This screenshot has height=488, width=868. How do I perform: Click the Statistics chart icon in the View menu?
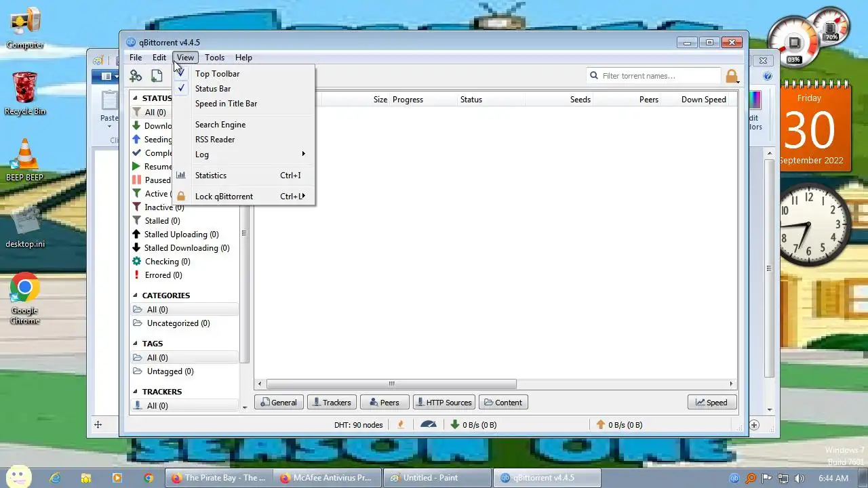click(181, 175)
